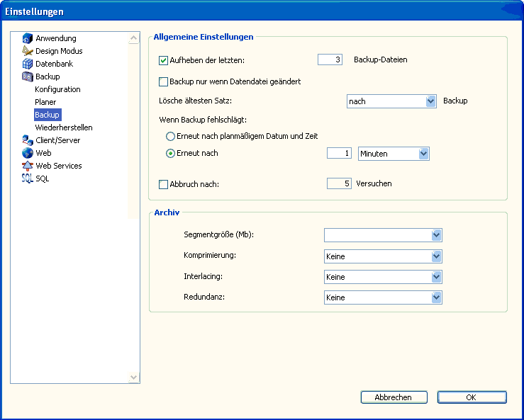Click the Datenbank icon in the tree

pos(28,64)
